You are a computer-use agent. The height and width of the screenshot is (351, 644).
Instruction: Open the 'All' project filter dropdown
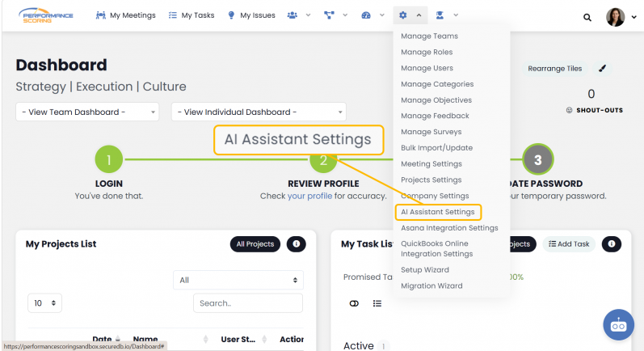[x=238, y=281]
